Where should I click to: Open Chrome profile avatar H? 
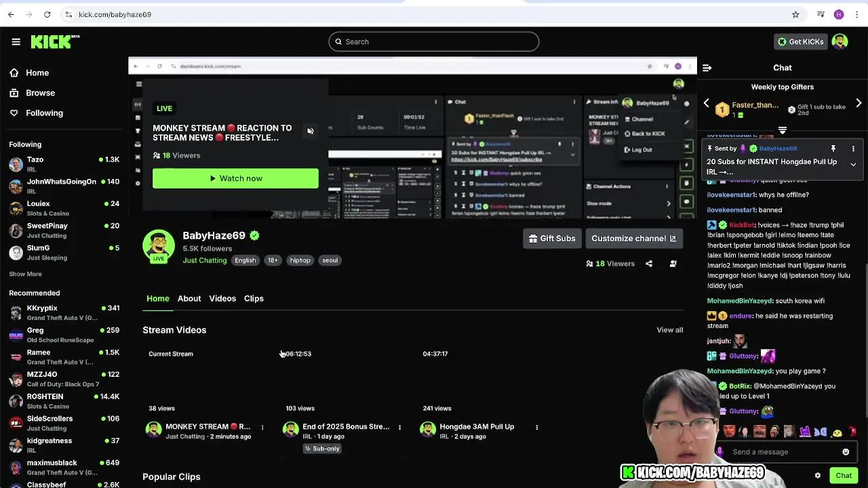[x=839, y=14]
